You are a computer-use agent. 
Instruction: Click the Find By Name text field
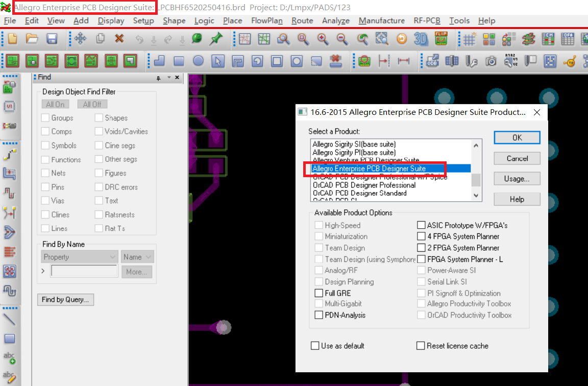pyautogui.click(x=84, y=271)
